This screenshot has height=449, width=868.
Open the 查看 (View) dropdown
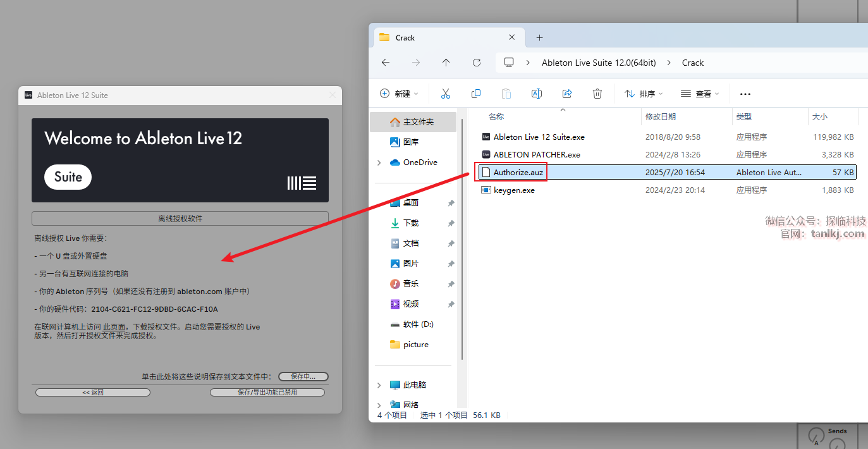pos(700,94)
